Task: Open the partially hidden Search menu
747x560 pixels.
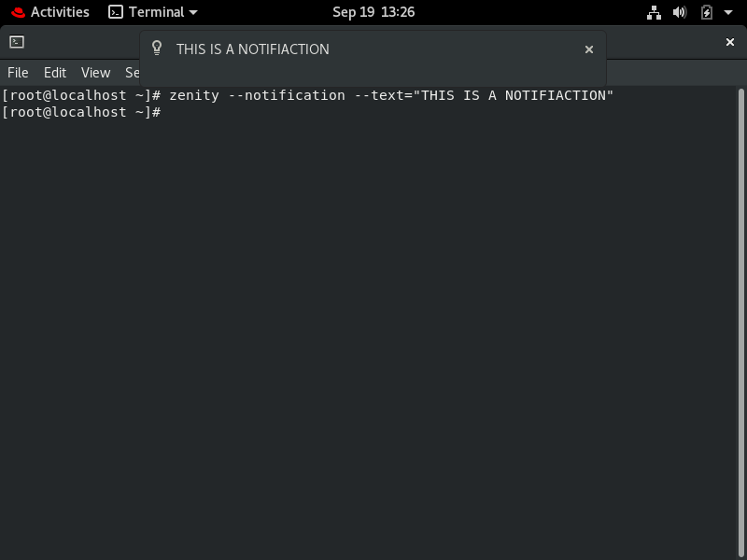Action: click(132, 73)
